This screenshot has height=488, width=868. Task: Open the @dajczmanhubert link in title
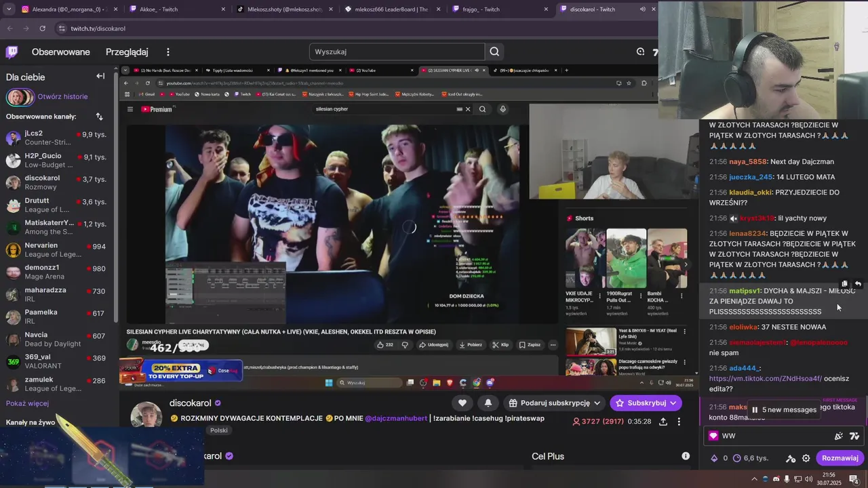[x=396, y=418]
